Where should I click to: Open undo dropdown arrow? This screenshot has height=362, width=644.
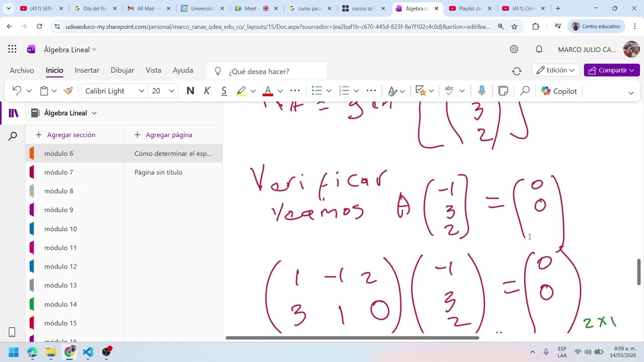[29, 91]
